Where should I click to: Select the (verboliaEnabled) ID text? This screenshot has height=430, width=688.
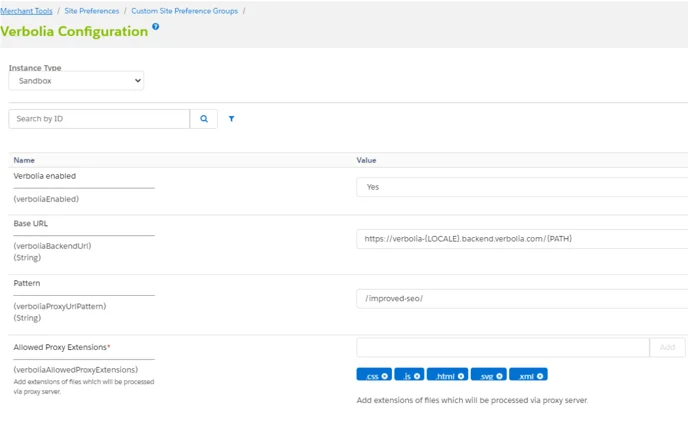(46, 199)
